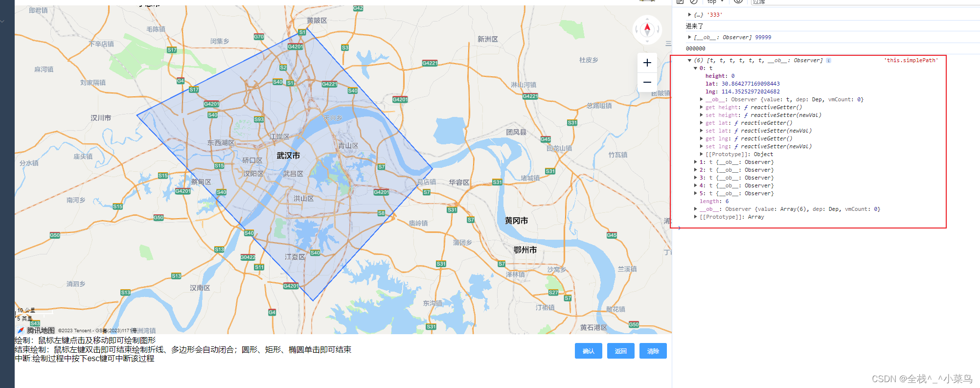Open live expression eye icon
The height and width of the screenshot is (388, 980).
coord(738,2)
